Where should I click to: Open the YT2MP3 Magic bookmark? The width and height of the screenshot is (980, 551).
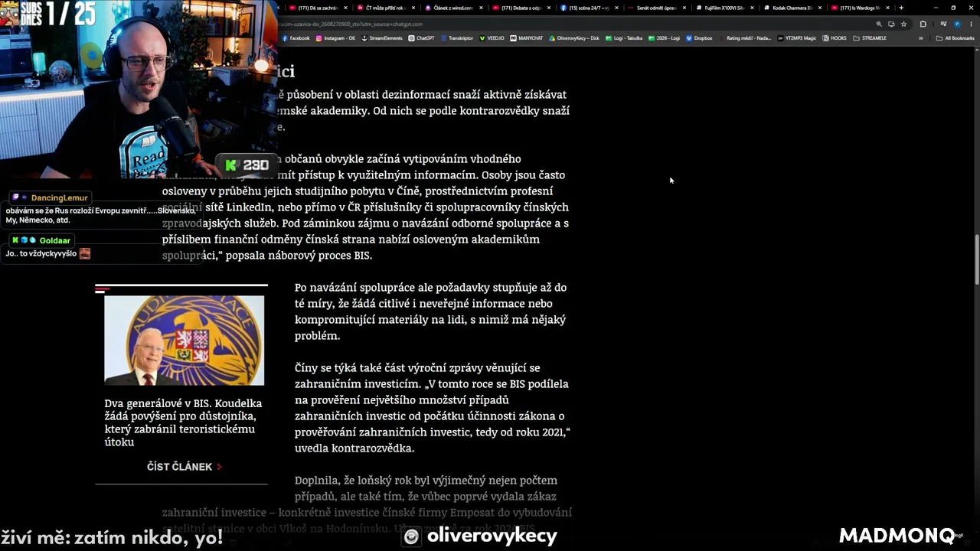click(x=797, y=38)
